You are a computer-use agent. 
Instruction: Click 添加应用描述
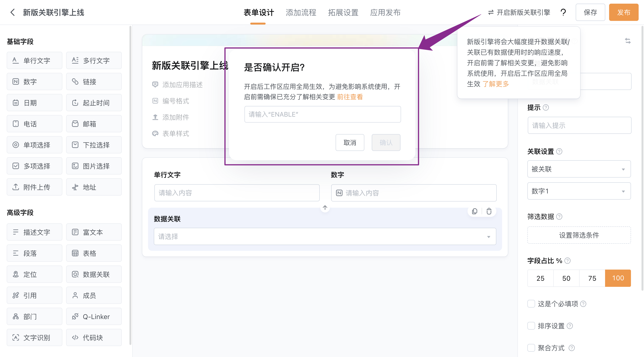coord(178,85)
